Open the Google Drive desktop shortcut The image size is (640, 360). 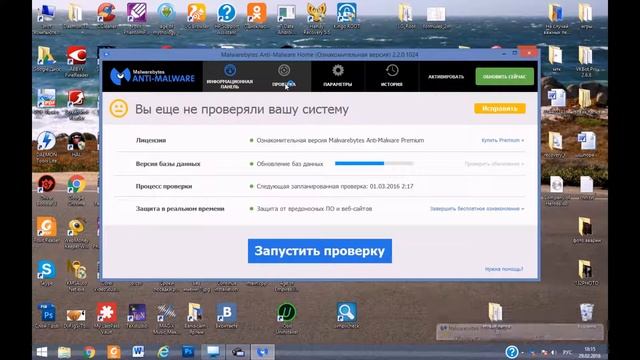point(46,59)
